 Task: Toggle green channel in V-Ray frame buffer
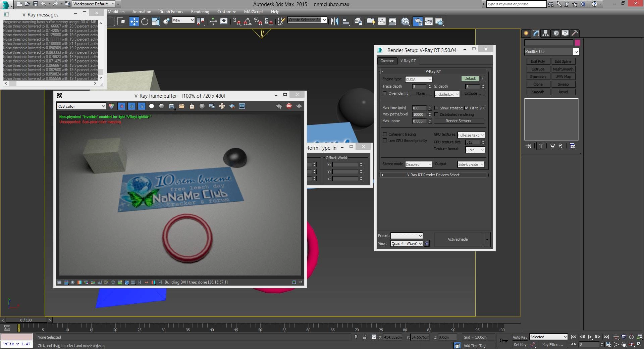tap(131, 106)
